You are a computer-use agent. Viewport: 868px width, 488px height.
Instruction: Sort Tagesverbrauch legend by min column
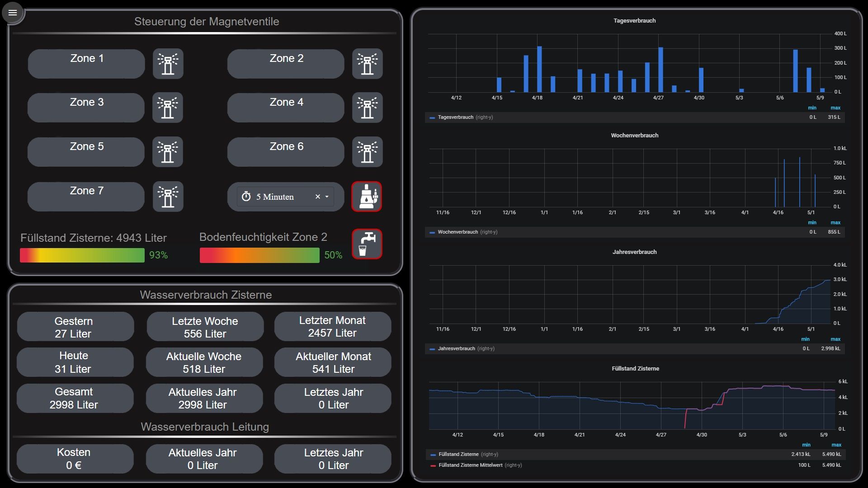(x=812, y=108)
